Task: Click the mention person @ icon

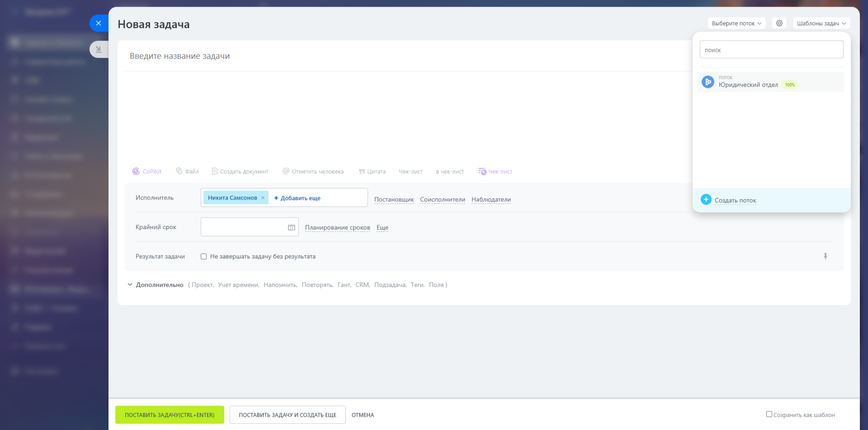Action: 286,172
